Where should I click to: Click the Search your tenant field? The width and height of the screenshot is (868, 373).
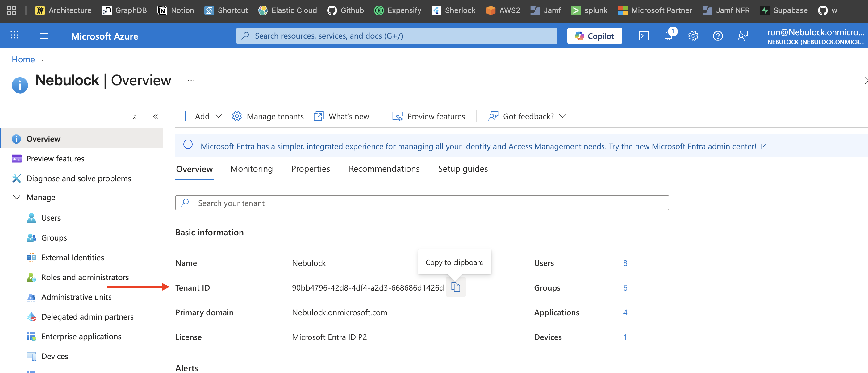coord(422,203)
